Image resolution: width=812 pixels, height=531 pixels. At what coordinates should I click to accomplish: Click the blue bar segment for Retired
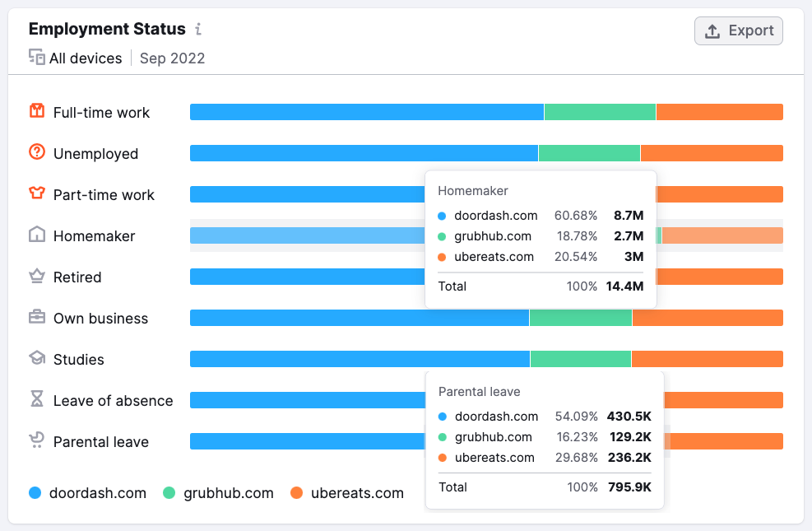tap(308, 277)
